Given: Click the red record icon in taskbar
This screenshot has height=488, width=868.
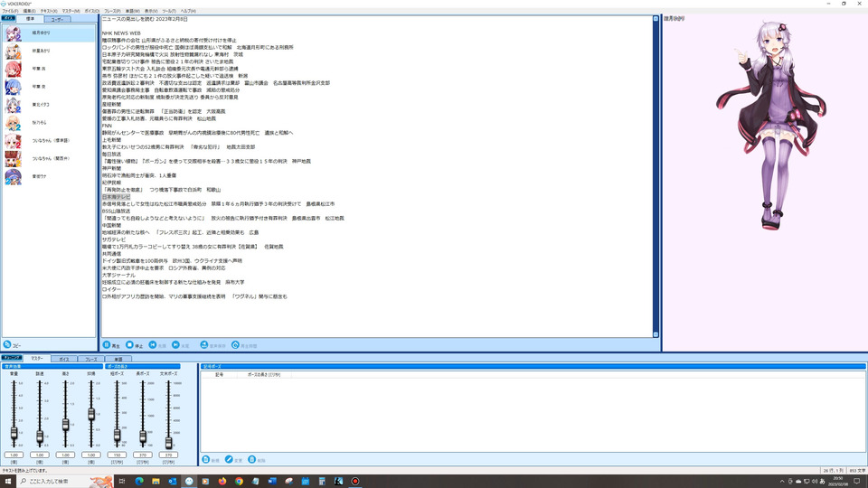Looking at the screenshot, I should click(x=354, y=482).
